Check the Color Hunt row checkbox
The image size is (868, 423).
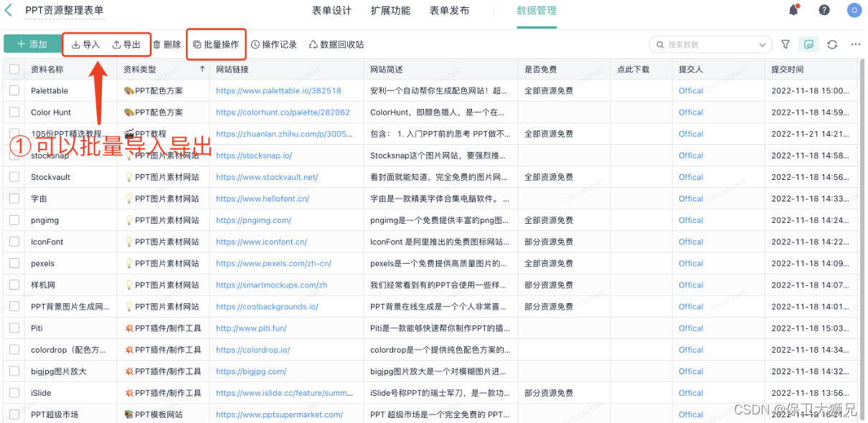click(14, 113)
